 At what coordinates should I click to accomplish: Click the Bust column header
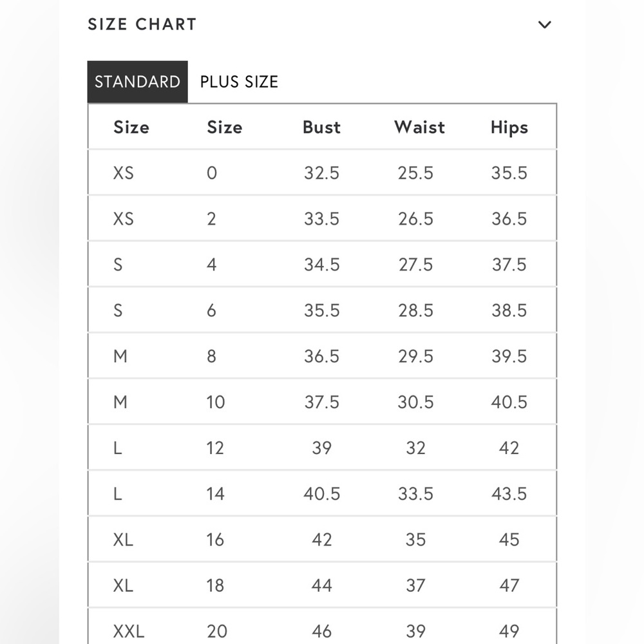321,128
